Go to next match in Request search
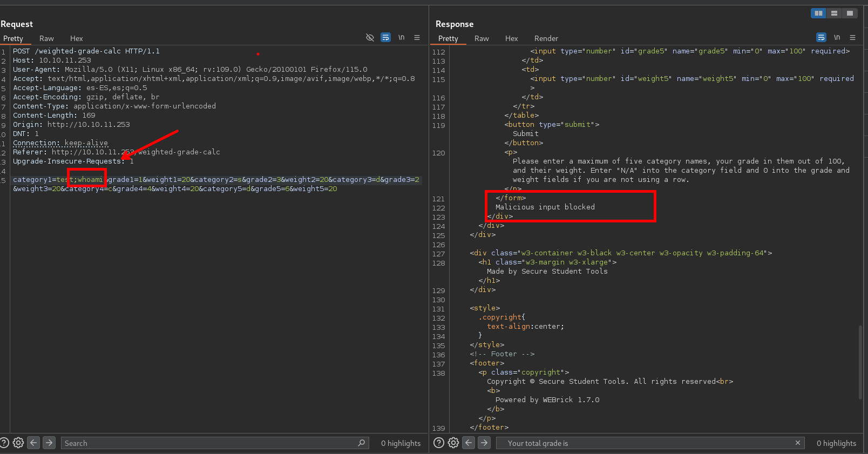This screenshot has width=868, height=454. pos(49,443)
